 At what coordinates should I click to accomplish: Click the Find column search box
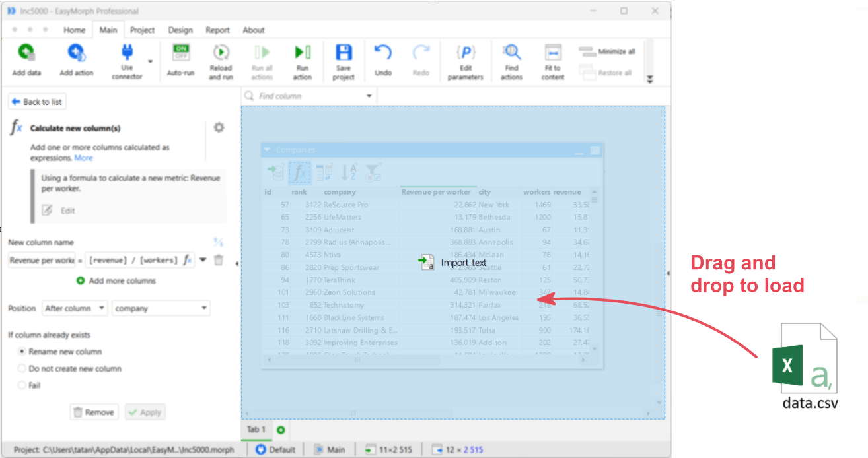click(x=304, y=96)
